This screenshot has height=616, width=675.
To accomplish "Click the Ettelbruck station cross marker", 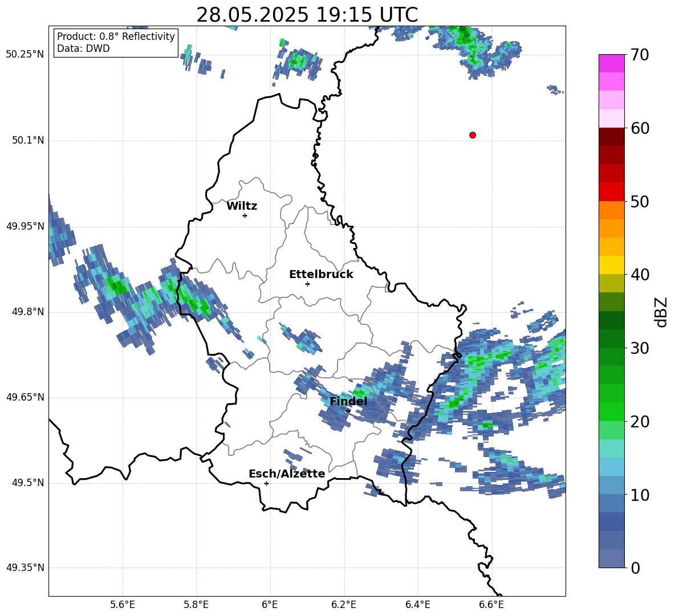I will coord(307,284).
